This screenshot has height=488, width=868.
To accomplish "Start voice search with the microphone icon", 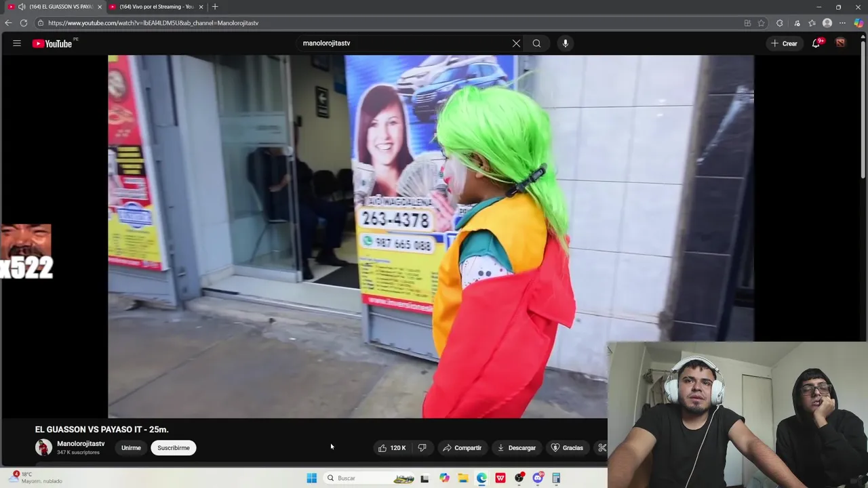I will (x=565, y=43).
